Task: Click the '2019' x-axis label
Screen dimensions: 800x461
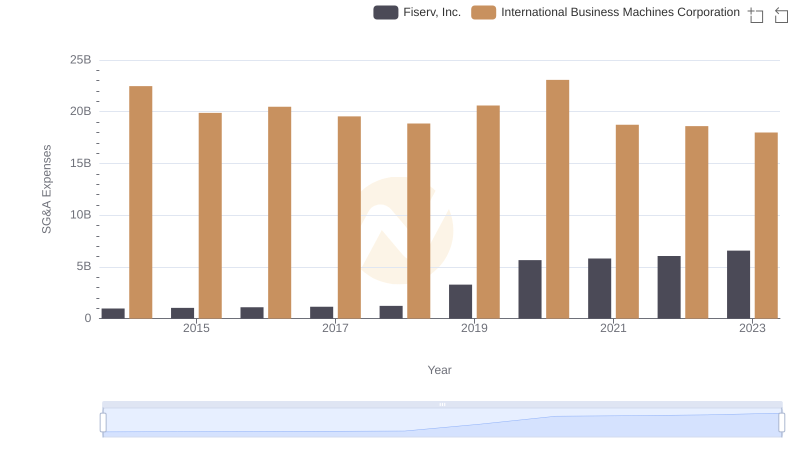Action: pos(474,328)
